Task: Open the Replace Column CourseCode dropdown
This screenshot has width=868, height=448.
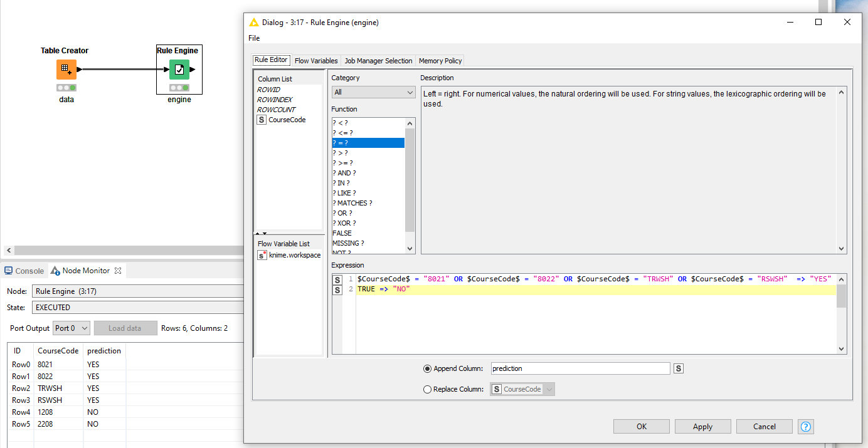Action: tap(522, 389)
